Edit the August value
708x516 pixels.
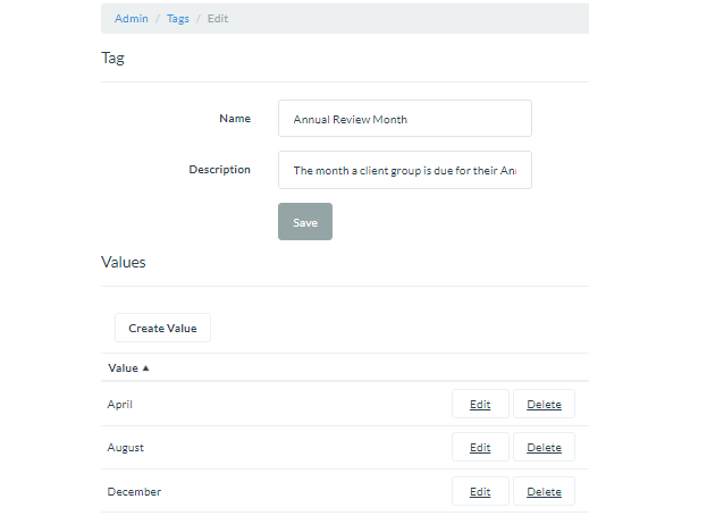[480, 448]
